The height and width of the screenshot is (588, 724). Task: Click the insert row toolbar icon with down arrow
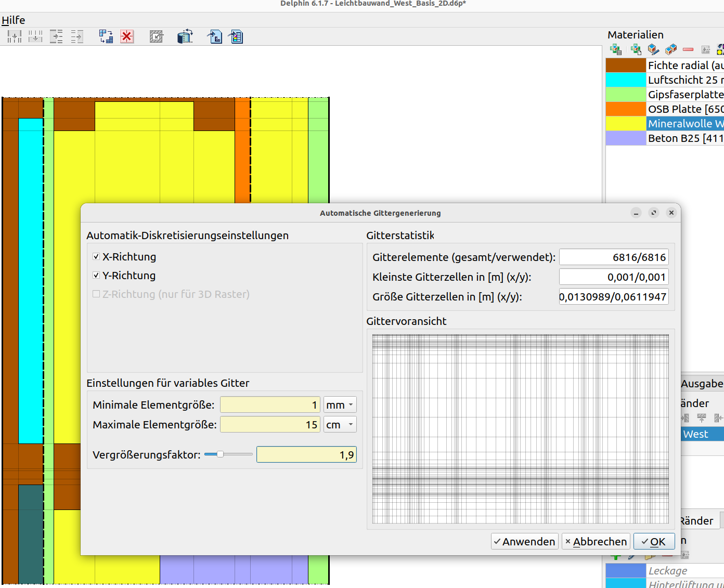click(15, 36)
